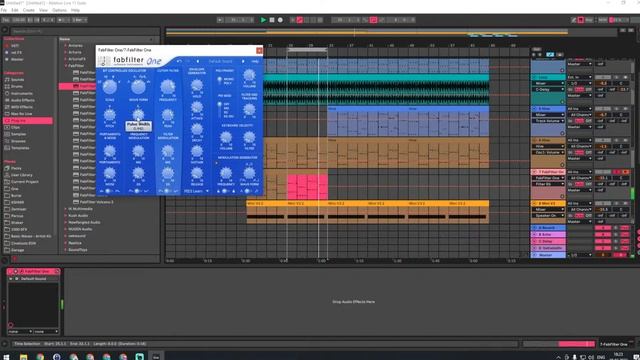Image resolution: width=640 pixels, height=360 pixels.
Task: Arm the arrangement Record button
Action: [280, 20]
